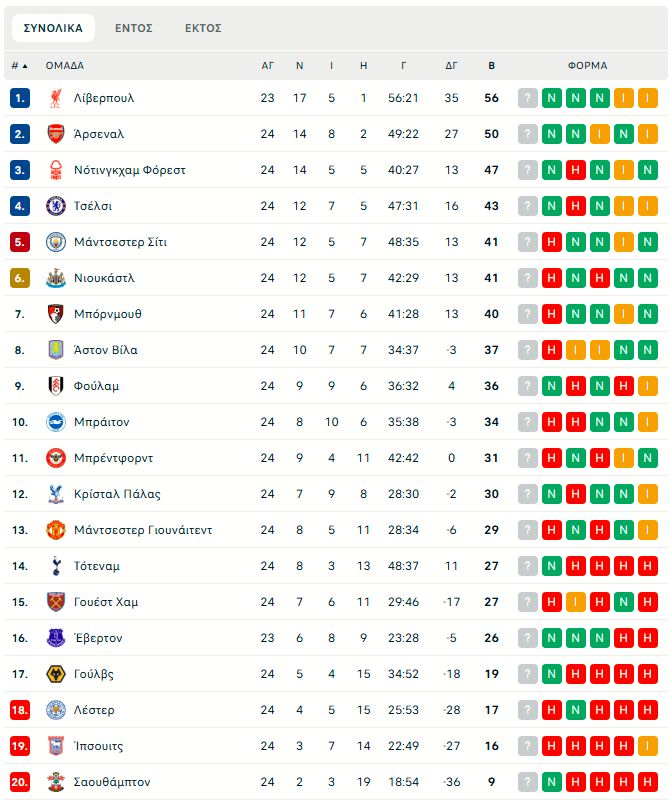Click Liverpool's gray upcoming match form badge
671x803 pixels.
click(528, 98)
